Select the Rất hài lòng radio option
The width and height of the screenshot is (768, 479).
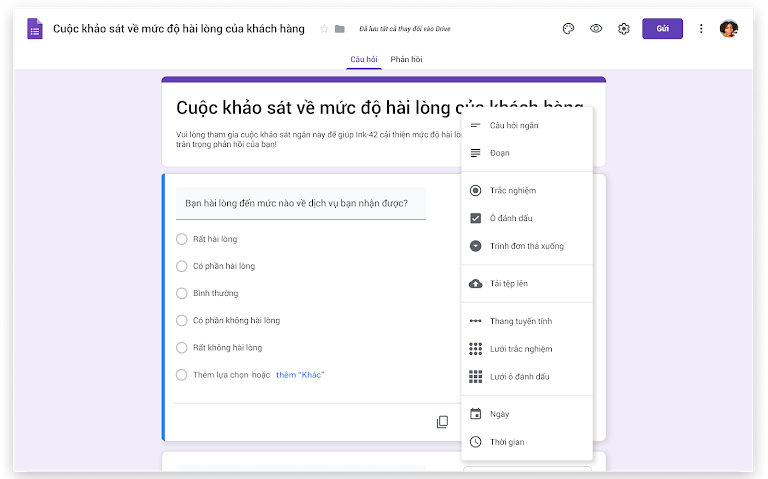[182, 239]
